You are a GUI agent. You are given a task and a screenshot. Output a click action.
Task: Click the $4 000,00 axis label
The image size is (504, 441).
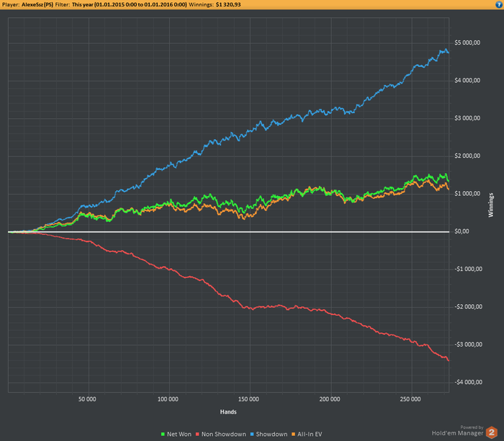point(467,81)
